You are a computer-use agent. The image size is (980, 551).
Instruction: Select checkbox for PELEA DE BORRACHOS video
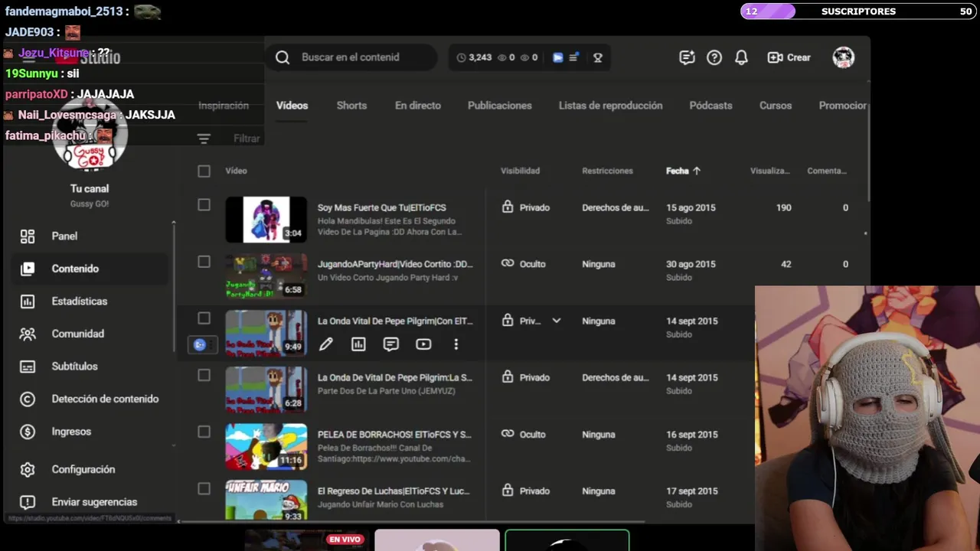tap(204, 432)
